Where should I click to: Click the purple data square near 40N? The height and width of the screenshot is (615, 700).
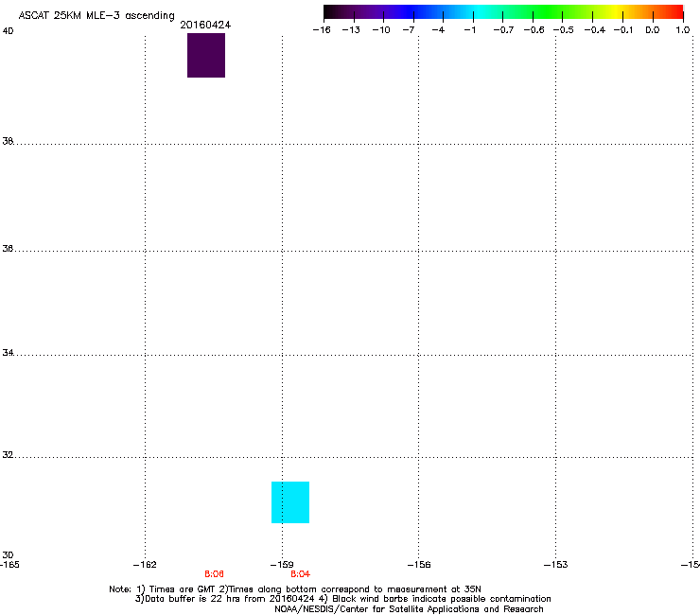(x=206, y=56)
